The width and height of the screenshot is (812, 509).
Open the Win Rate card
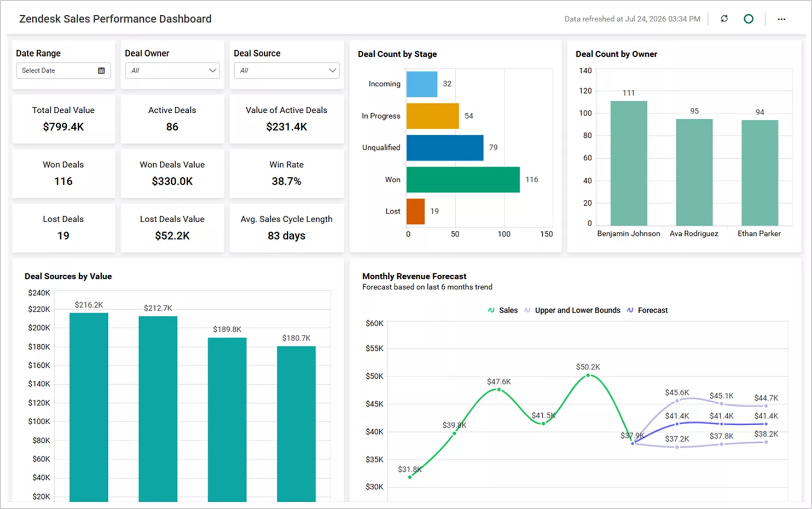(x=287, y=173)
